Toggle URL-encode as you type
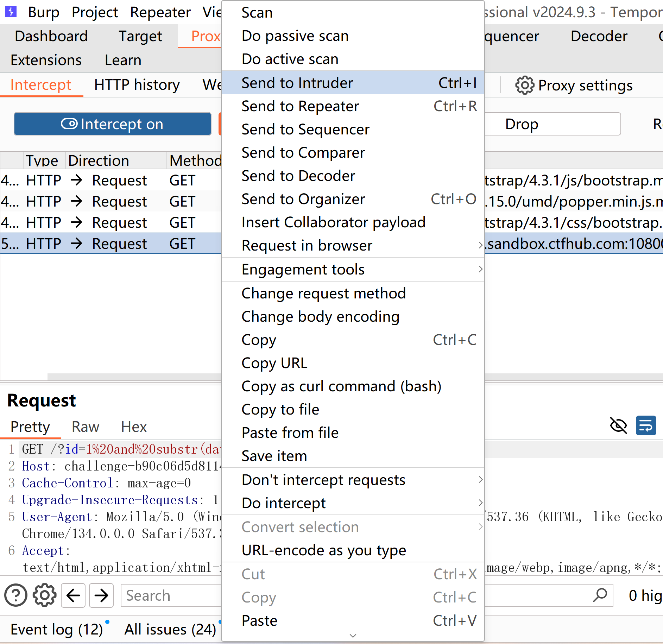 [x=324, y=550]
